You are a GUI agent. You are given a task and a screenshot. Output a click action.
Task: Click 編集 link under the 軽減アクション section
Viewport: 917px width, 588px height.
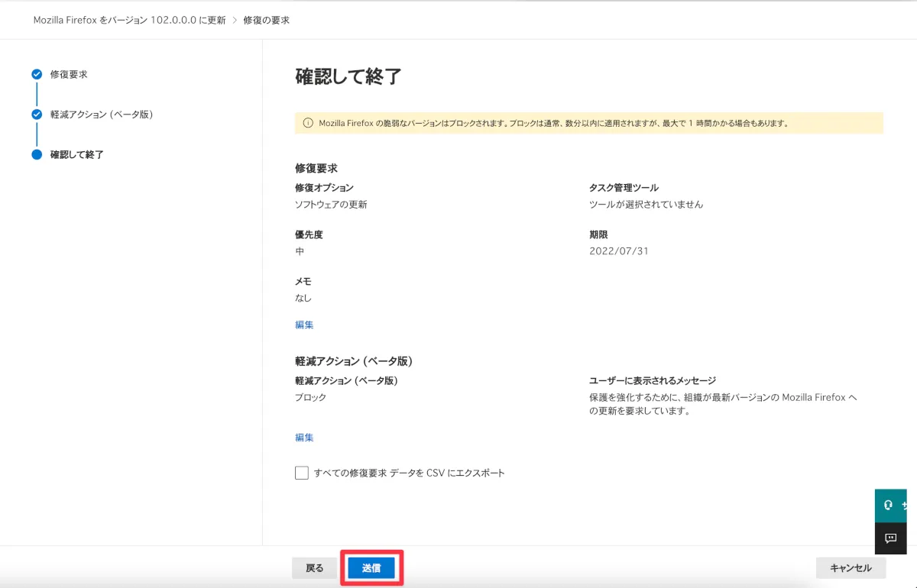point(304,438)
